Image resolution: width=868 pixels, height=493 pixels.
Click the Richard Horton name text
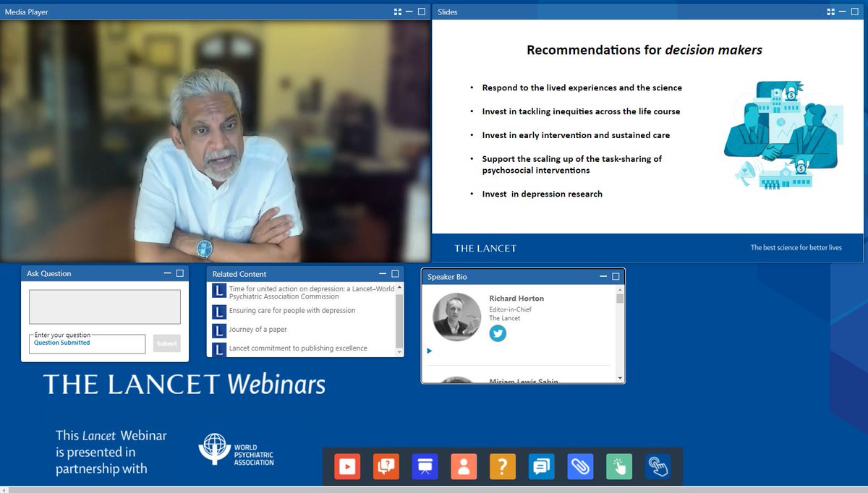pos(516,298)
